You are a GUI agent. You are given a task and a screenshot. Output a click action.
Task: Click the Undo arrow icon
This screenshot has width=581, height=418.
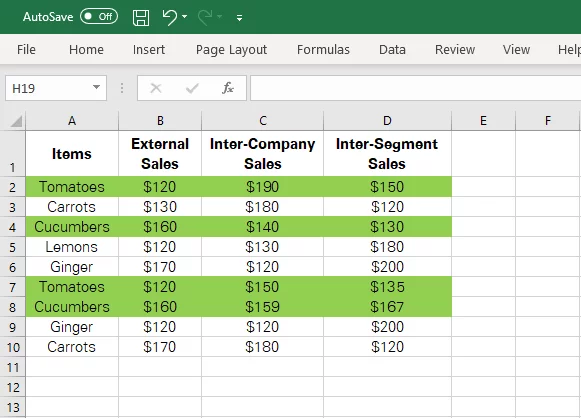170,17
